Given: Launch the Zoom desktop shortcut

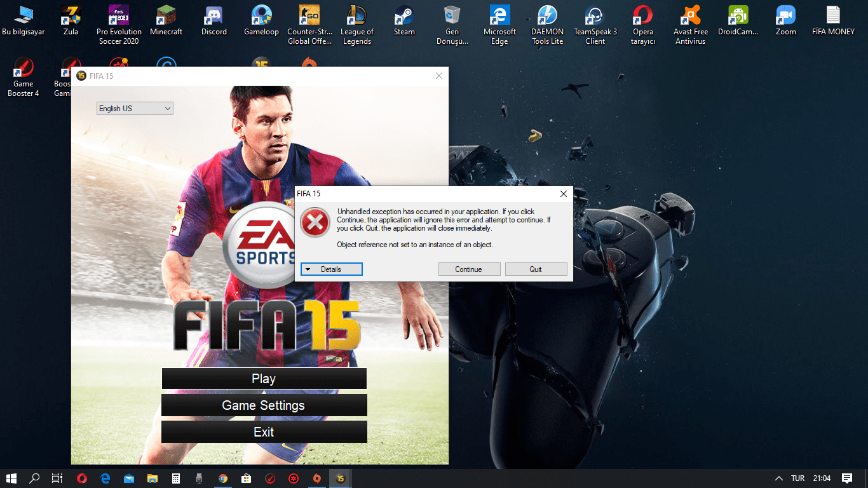Looking at the screenshot, I should click(x=786, y=20).
